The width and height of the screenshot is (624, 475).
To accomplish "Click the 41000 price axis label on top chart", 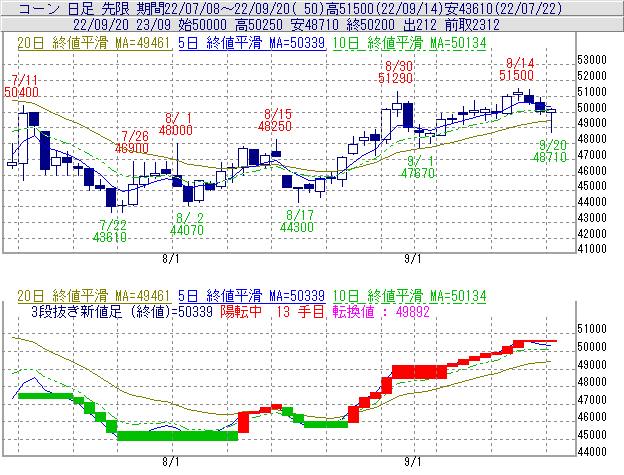I will pyautogui.click(x=592, y=249).
